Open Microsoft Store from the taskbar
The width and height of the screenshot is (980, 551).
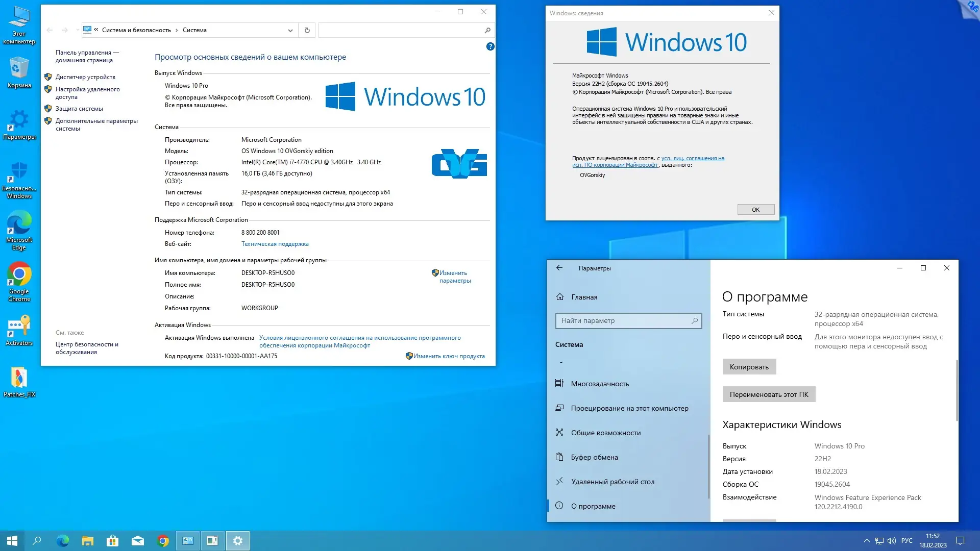tap(112, 540)
